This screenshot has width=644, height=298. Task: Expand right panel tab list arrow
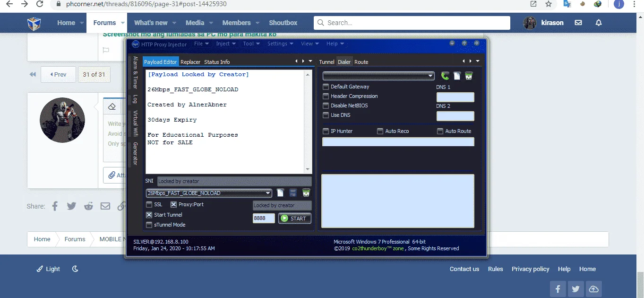pyautogui.click(x=478, y=61)
